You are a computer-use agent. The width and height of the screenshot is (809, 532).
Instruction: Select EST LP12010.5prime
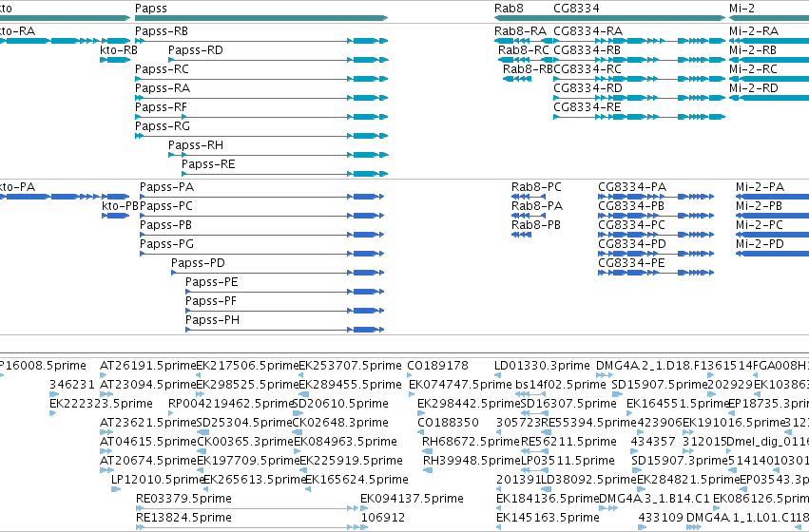159,480
